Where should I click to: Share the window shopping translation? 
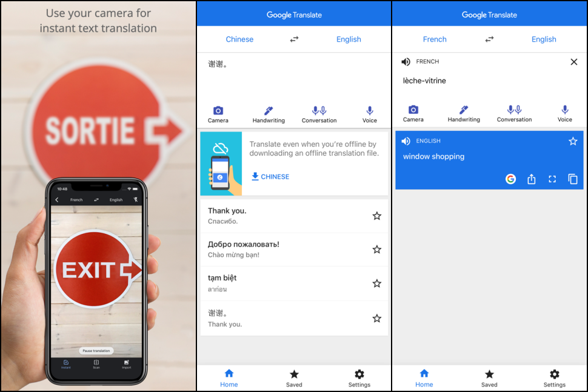pyautogui.click(x=532, y=179)
